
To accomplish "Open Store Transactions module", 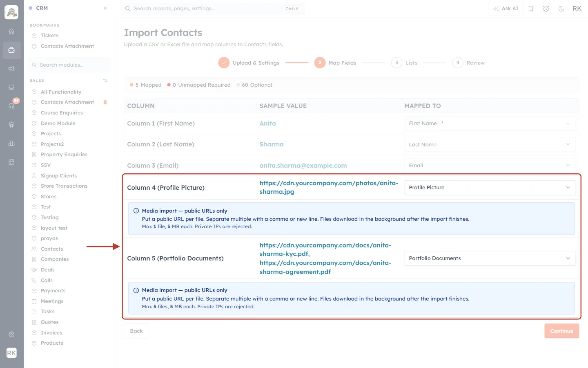I will click(64, 186).
